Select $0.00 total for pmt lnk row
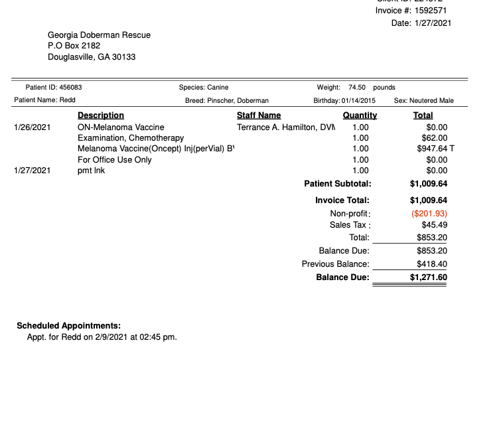The height and width of the screenshot is (448, 503). tap(437, 171)
